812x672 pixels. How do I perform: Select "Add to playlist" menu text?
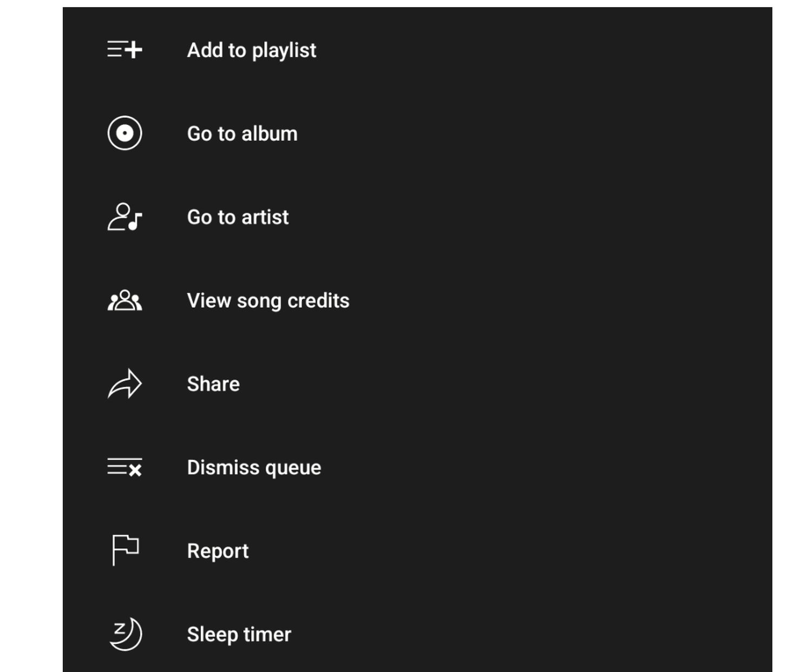[x=251, y=50]
